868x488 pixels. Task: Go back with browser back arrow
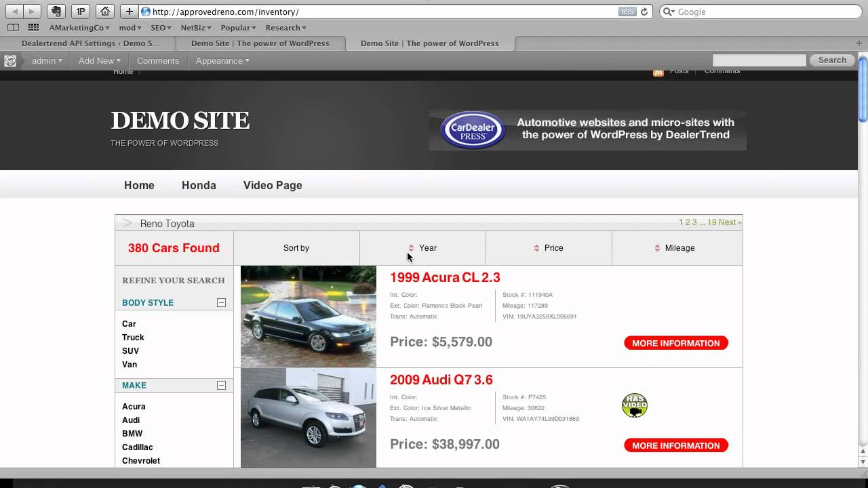click(x=14, y=12)
